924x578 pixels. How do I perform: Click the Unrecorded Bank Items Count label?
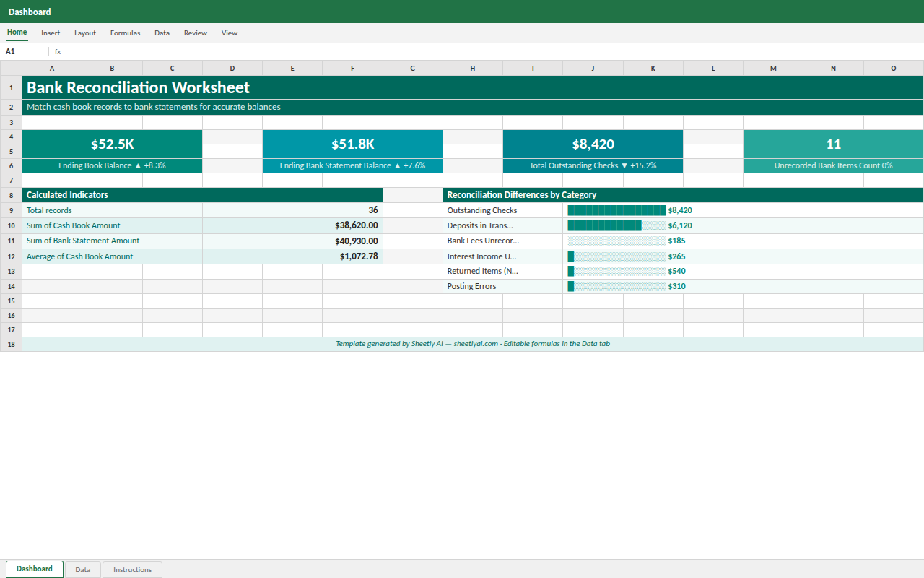tap(834, 165)
